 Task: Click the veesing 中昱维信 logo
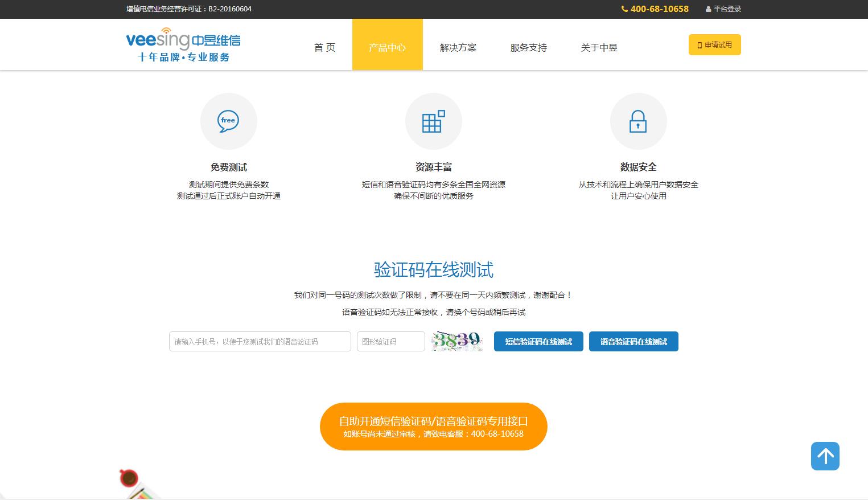tap(183, 44)
